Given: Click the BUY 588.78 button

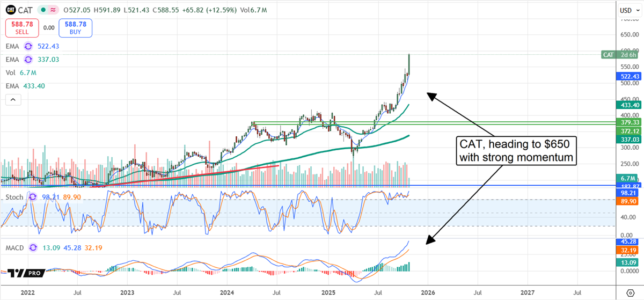Looking at the screenshot, I should [x=76, y=27].
